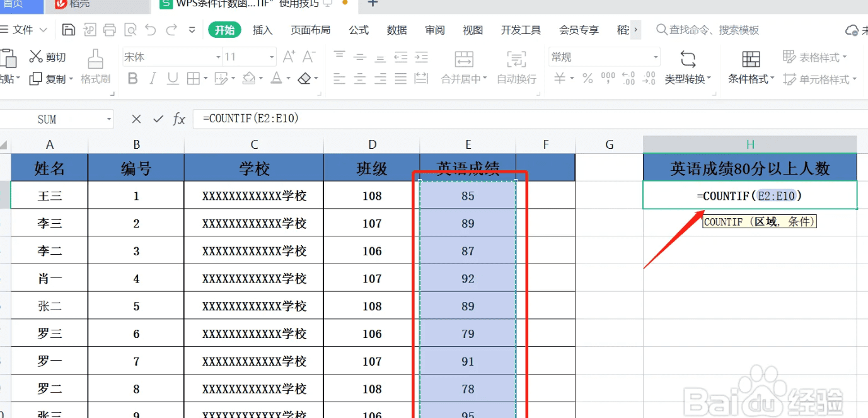Viewport: 868px width, 418px height.
Task: Open the Insert Function (fx) dialog
Action: click(x=179, y=119)
